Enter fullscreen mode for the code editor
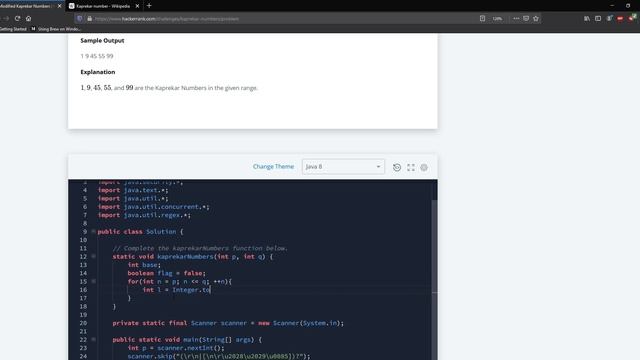 [x=411, y=167]
